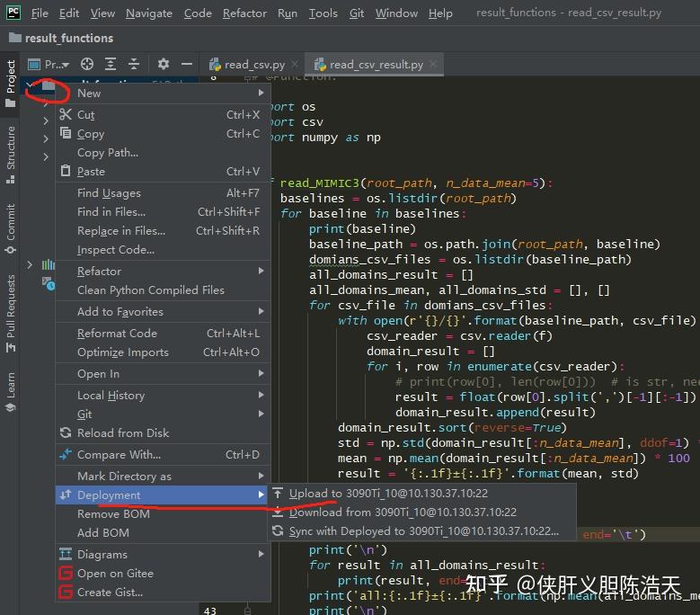Choose Optimize Imports

(x=163, y=352)
